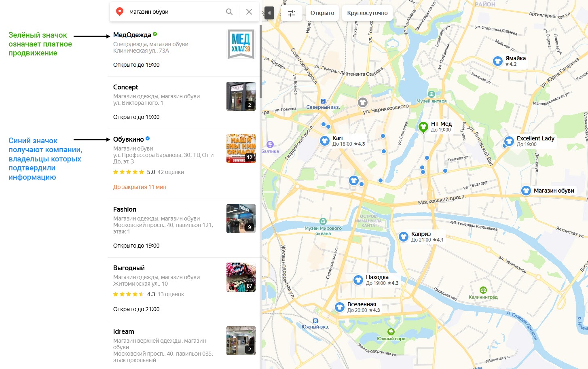Image resolution: width=588 pixels, height=369 pixels.
Task: Select the Kari store marker on map
Action: (325, 141)
